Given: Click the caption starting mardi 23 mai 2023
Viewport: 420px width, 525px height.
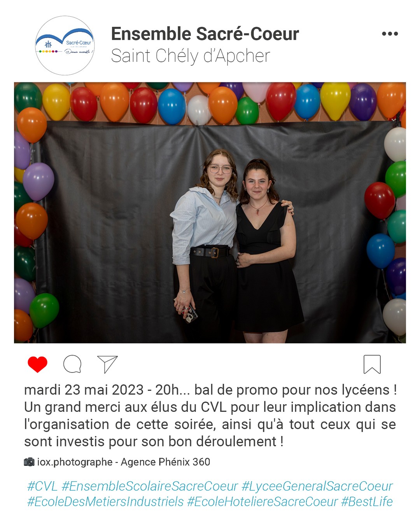Looking at the screenshot, I should coord(210,416).
